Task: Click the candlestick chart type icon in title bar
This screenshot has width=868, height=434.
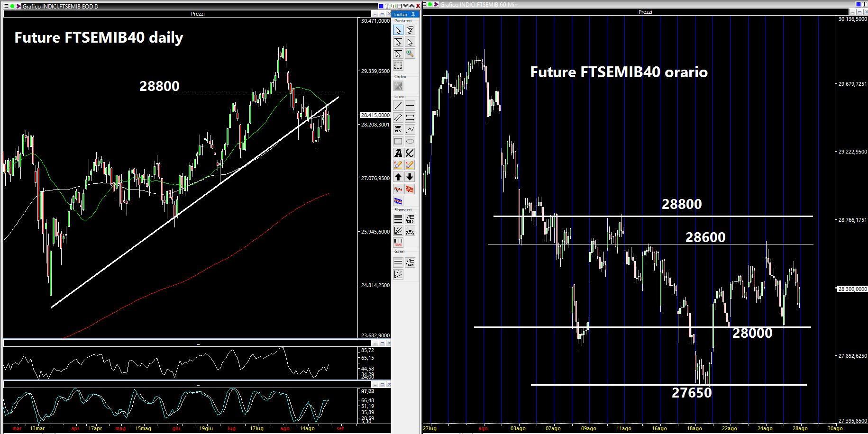Action: click(x=393, y=6)
